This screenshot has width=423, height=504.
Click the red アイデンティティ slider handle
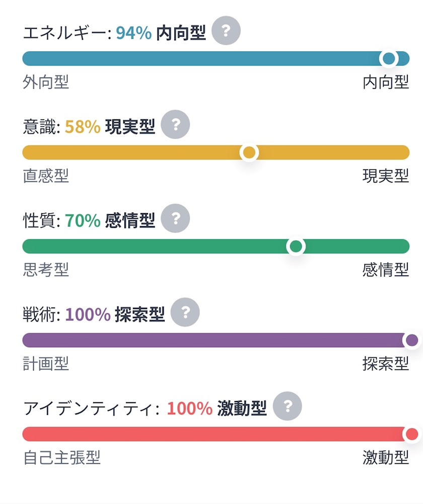(412, 434)
